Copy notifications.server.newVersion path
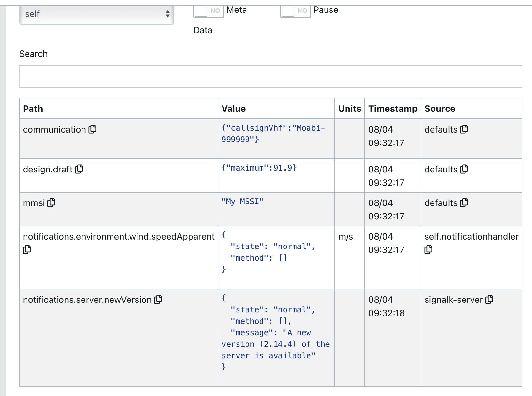The height and width of the screenshot is (396, 532). (x=158, y=300)
